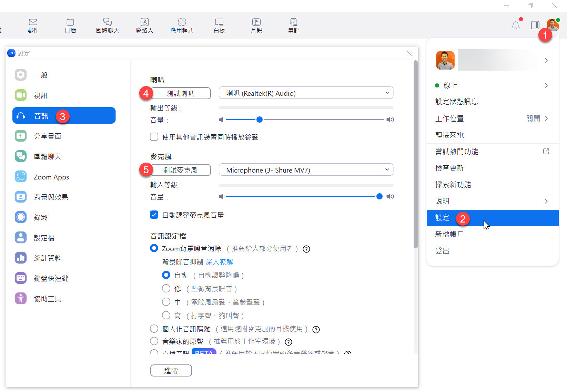This screenshot has height=392, width=567.
Task: Click the 測試喇叭 button
Action: point(180,93)
